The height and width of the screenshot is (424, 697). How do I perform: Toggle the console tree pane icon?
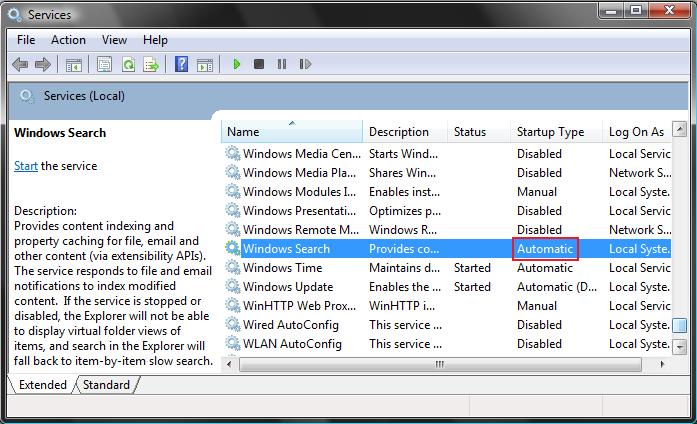click(x=74, y=65)
